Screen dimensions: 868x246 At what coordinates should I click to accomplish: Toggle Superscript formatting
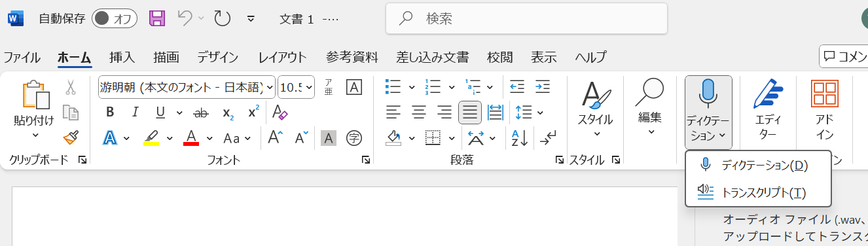pos(253,113)
